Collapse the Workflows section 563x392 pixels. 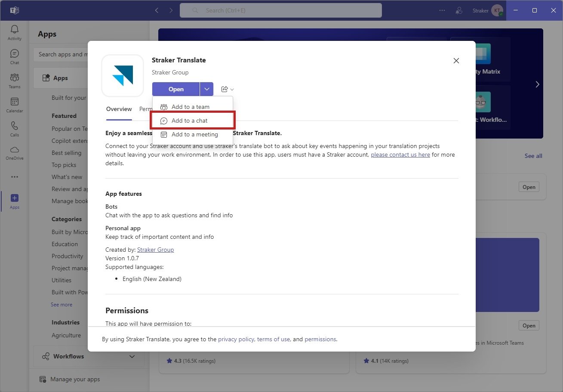(132, 356)
